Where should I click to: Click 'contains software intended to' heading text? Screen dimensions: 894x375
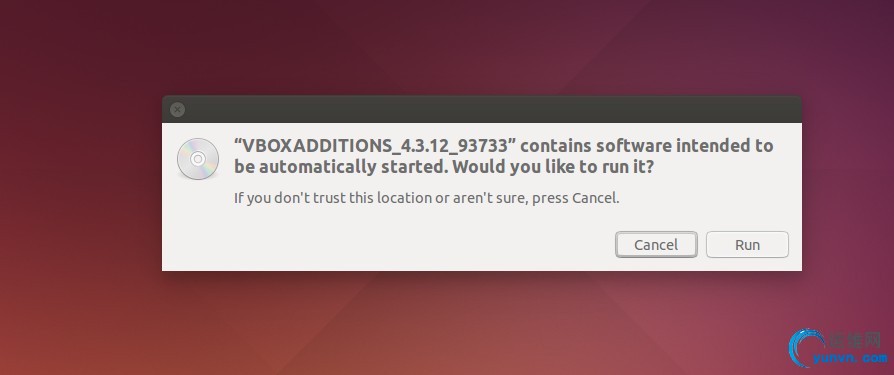tap(647, 146)
